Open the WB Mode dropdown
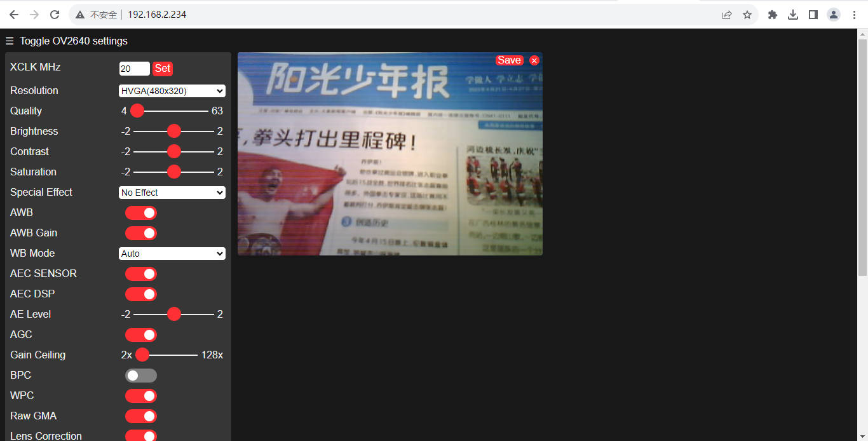Image resolution: width=868 pixels, height=441 pixels. click(x=172, y=254)
